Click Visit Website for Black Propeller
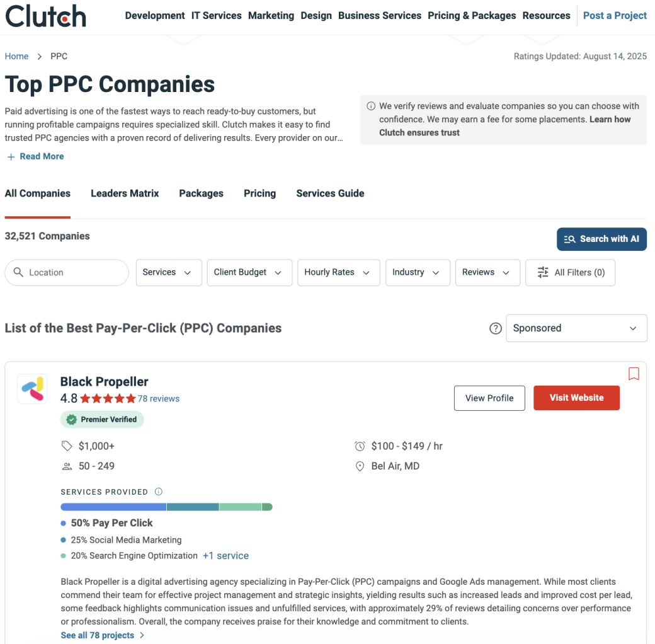The width and height of the screenshot is (655, 644). pos(576,398)
